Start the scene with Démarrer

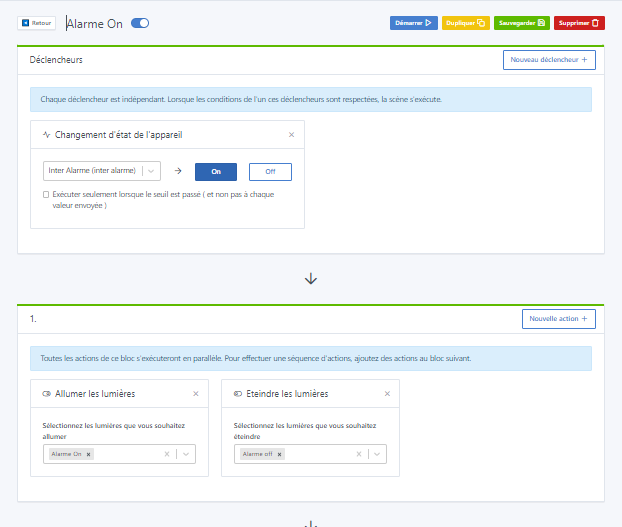tap(413, 22)
